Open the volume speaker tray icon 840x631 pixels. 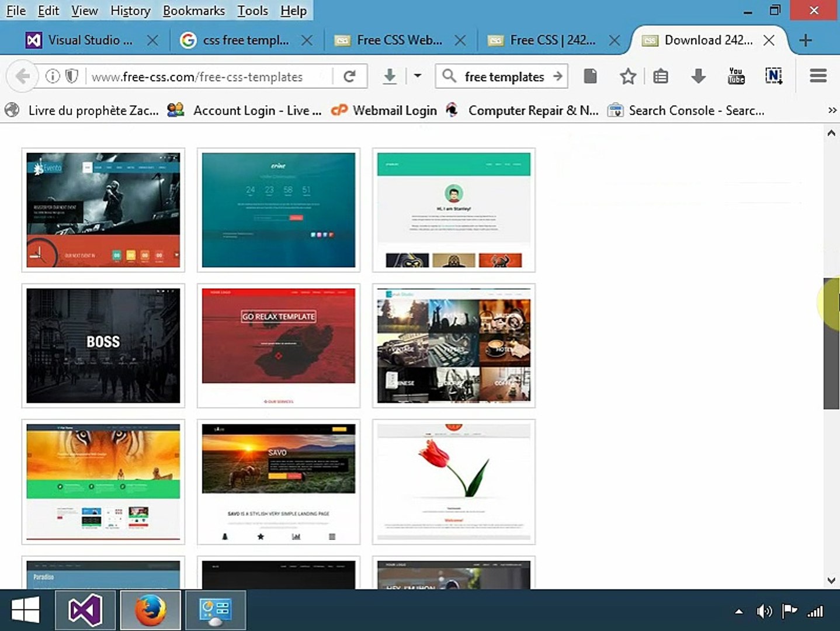(x=764, y=612)
